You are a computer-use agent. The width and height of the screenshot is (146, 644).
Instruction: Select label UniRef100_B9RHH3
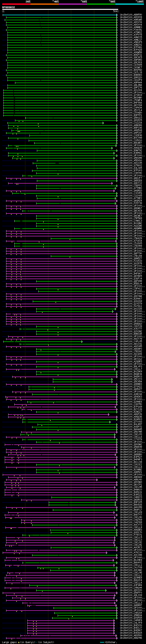click(x=131, y=75)
